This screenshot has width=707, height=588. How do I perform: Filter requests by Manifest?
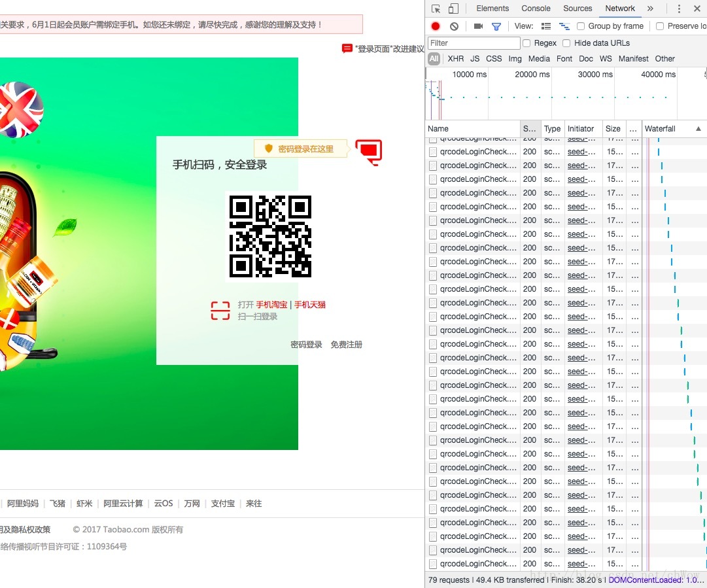pyautogui.click(x=634, y=59)
